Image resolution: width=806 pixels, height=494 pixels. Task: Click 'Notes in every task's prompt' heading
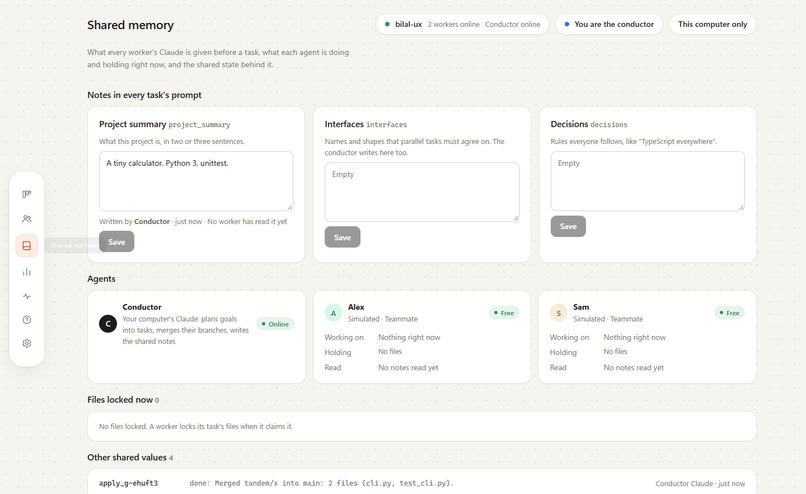144,95
